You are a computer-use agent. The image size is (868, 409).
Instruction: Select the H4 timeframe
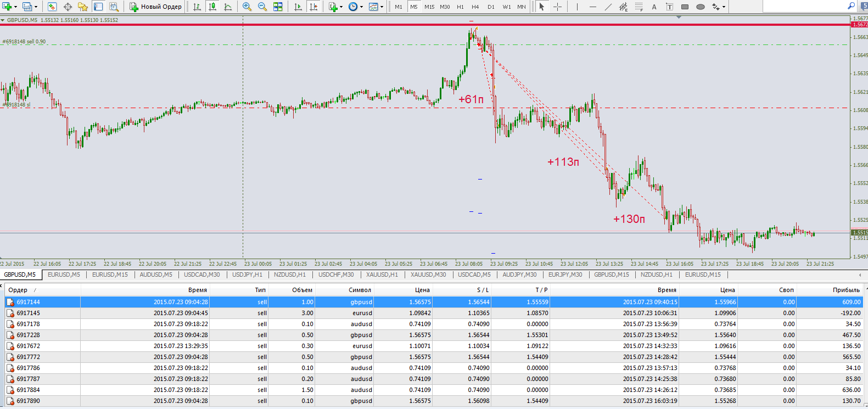tap(475, 7)
